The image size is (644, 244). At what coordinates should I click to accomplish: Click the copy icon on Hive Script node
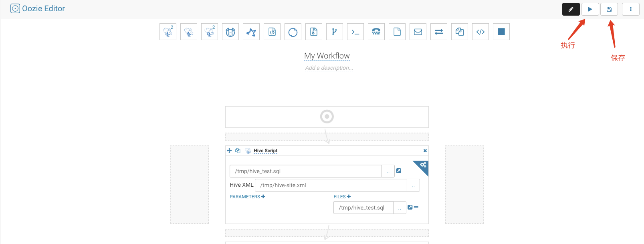pyautogui.click(x=238, y=151)
